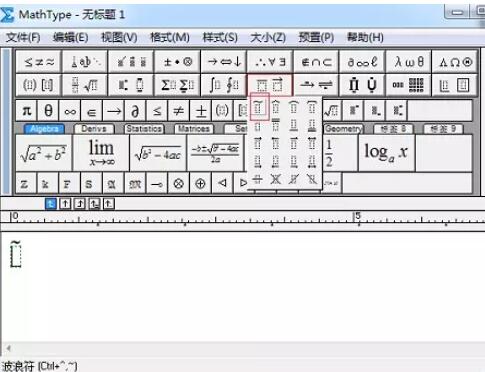Image resolution: width=485 pixels, height=372 pixels.
Task: Switch to Derivs tab
Action: pyautogui.click(x=94, y=129)
